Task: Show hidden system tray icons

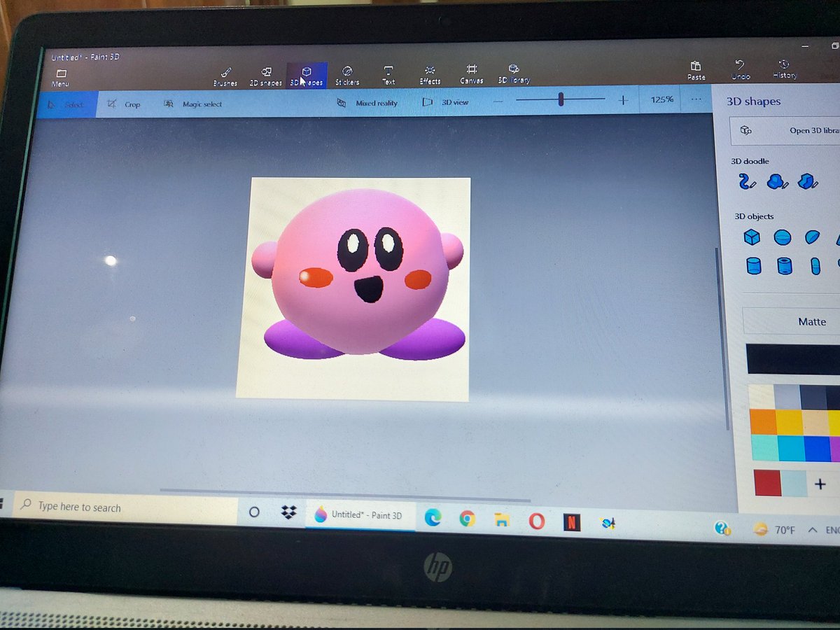Action: [x=812, y=531]
